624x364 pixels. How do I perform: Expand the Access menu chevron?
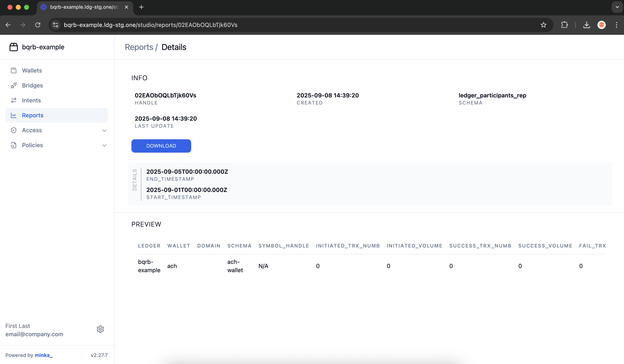(104, 131)
